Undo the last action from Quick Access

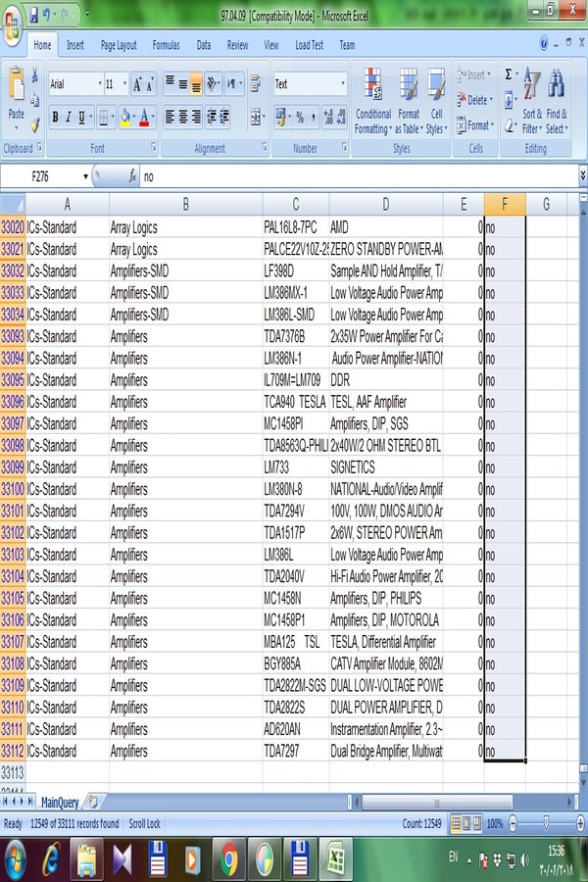(x=47, y=14)
